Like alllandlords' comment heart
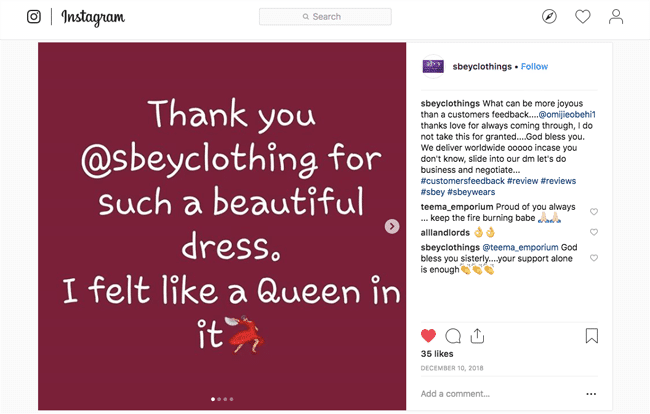Viewport: 650px width, 414px height. 594,232
